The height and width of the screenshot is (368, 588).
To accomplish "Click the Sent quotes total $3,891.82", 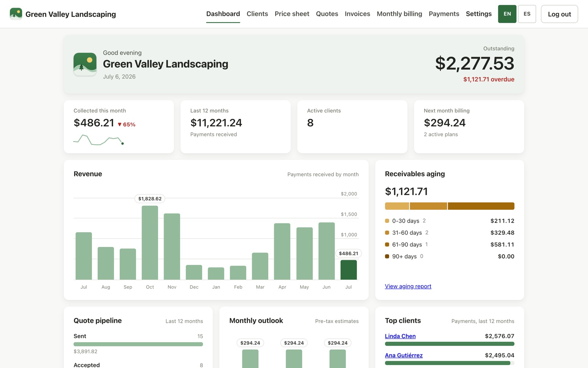I will pos(85,351).
